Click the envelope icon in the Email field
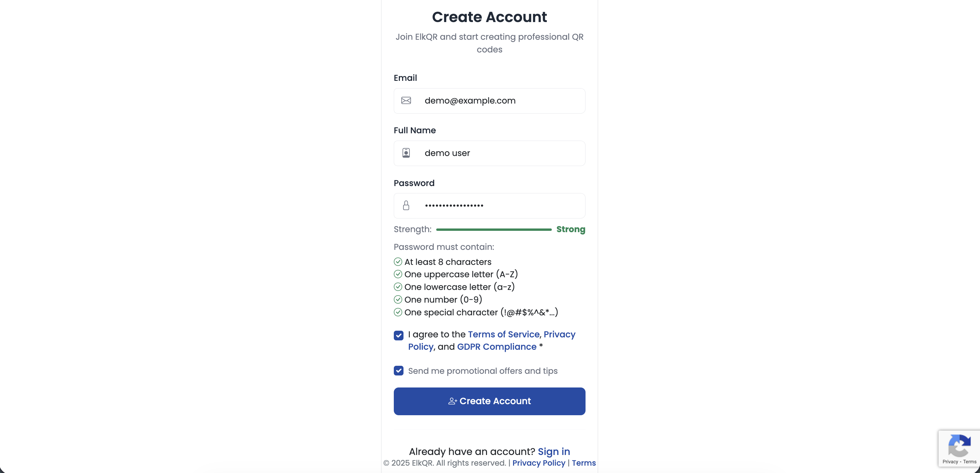This screenshot has width=980, height=473. pos(406,101)
